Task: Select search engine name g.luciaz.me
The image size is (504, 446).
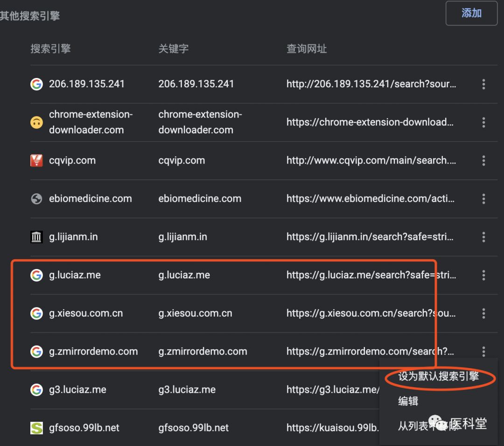Action: (x=75, y=275)
